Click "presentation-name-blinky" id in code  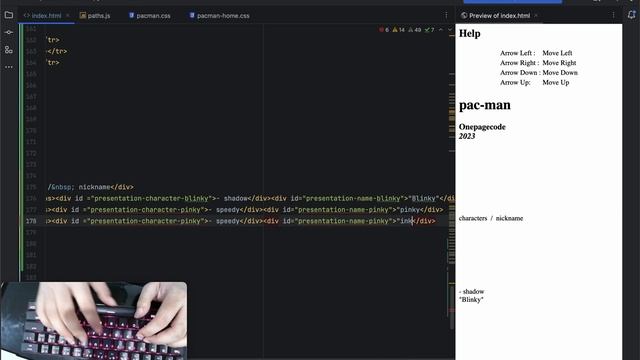(x=353, y=198)
